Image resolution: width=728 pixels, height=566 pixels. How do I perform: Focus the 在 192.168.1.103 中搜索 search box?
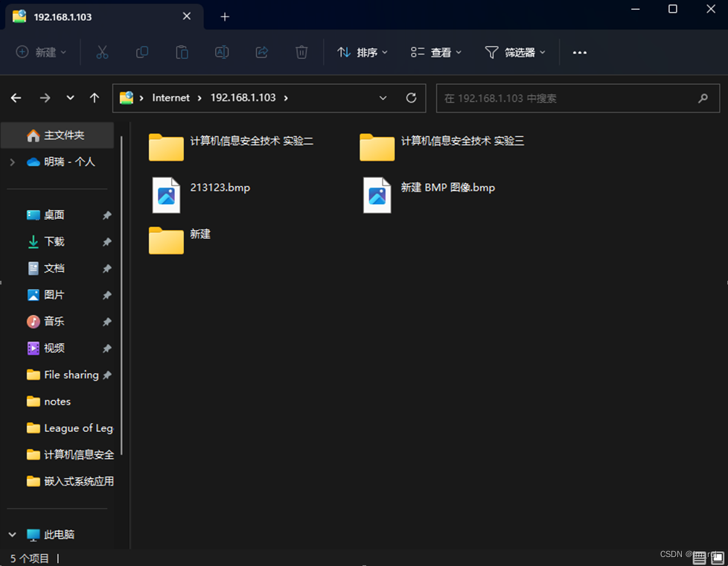coord(578,98)
